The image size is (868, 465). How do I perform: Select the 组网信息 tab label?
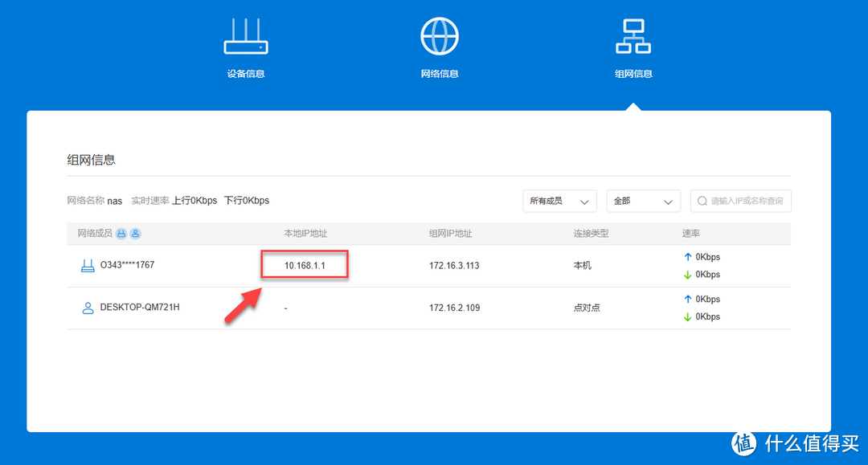point(633,74)
